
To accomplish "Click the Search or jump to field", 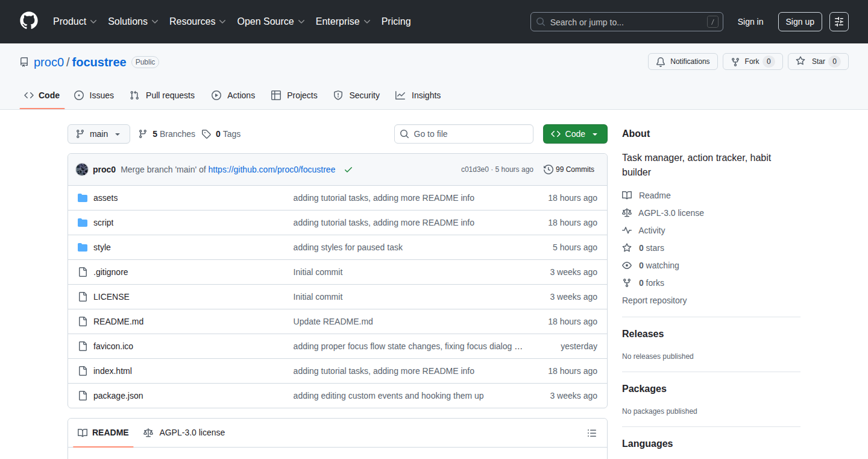I will [627, 22].
